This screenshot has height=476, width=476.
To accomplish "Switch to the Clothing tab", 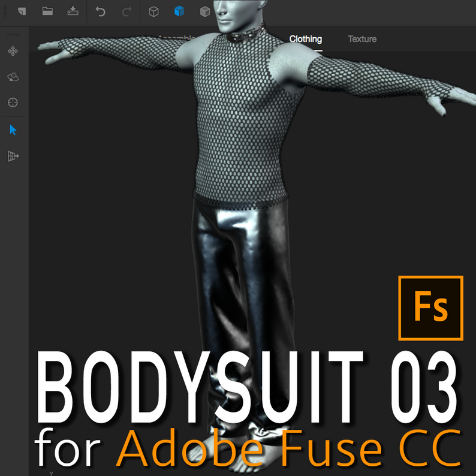I will 305,39.
